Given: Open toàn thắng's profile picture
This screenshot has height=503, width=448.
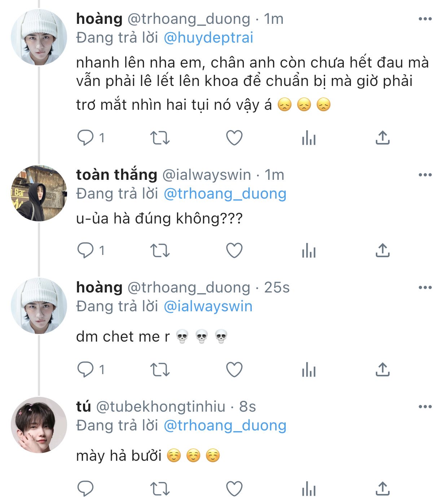Looking at the screenshot, I should point(39,193).
